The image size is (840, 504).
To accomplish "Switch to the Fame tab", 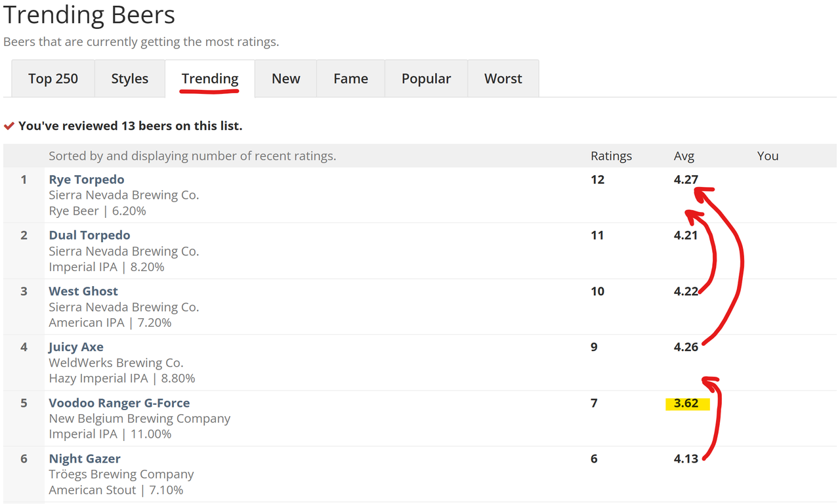I will click(351, 79).
